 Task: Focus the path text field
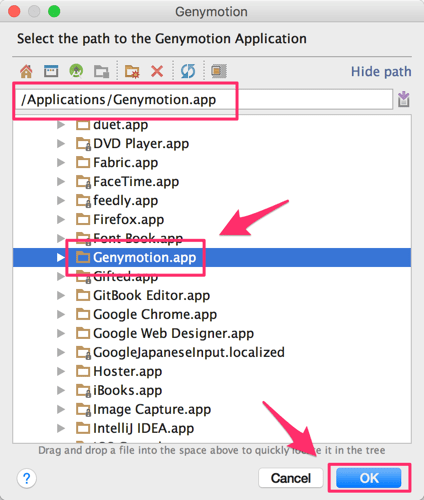coord(203,99)
